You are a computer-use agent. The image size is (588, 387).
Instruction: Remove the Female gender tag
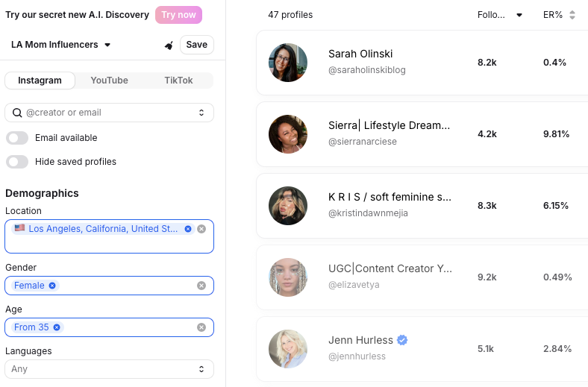[x=52, y=286]
